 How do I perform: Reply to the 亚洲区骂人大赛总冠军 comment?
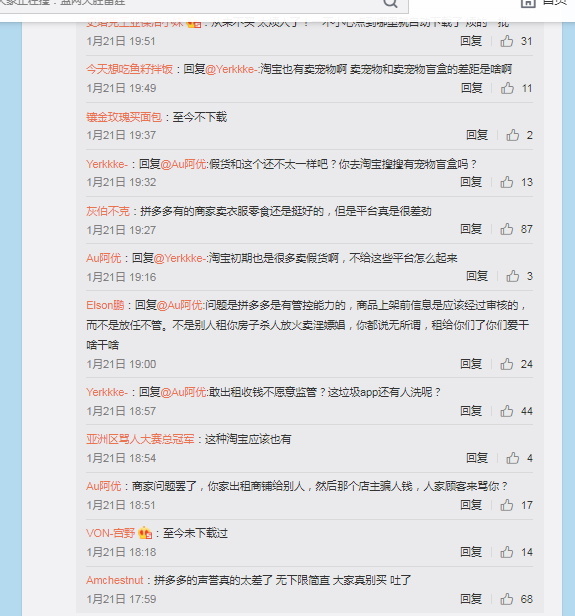click(x=477, y=458)
